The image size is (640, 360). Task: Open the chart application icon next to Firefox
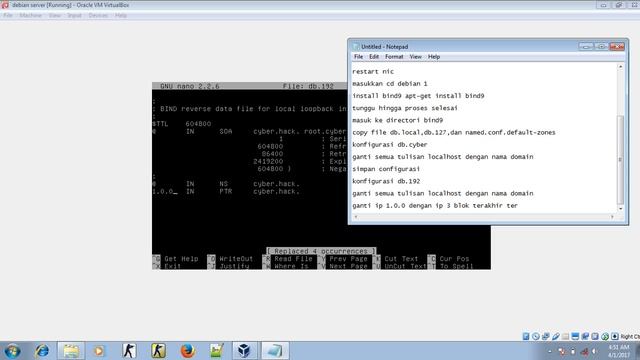[216, 351]
